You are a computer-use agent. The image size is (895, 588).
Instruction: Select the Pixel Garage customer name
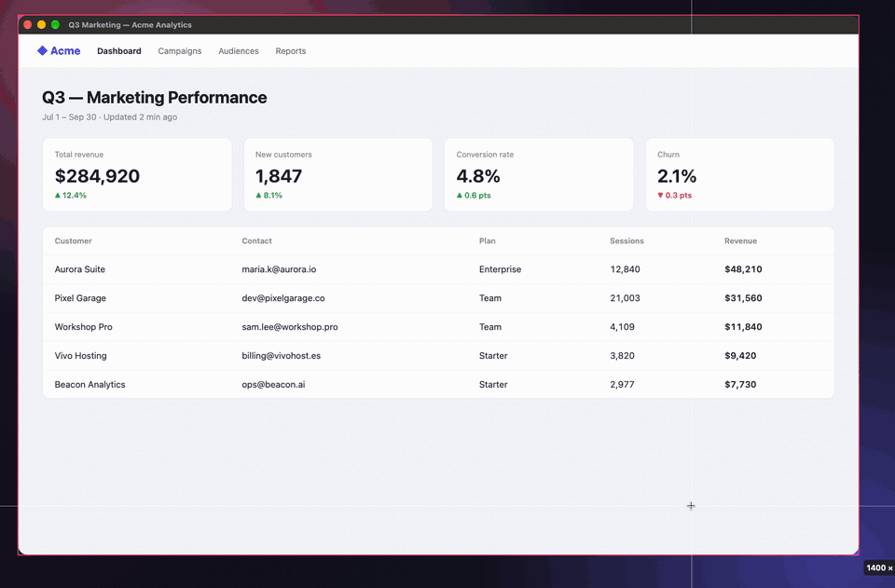80,298
